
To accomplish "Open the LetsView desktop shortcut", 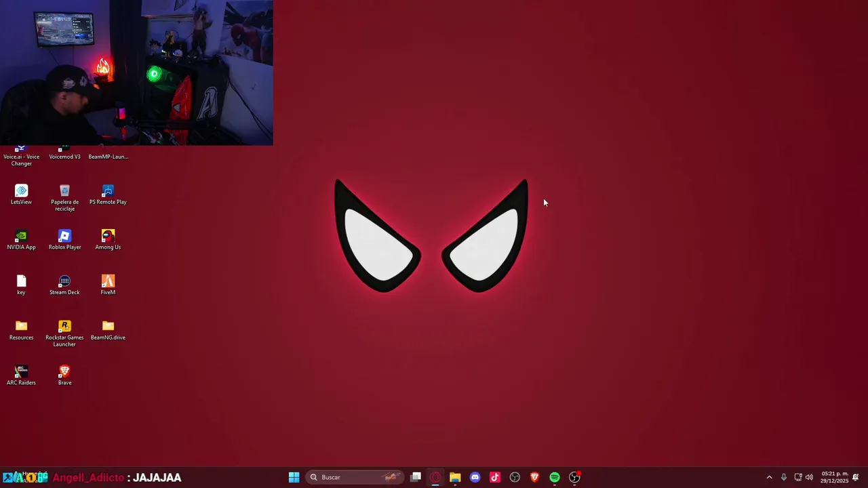I will point(21,195).
